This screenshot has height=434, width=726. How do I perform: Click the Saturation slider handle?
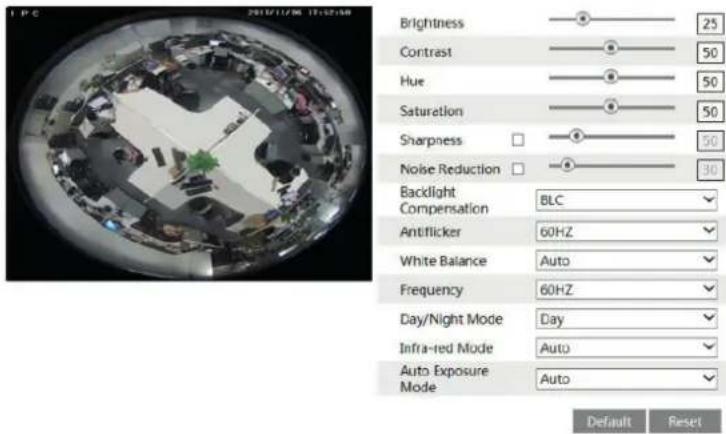click(x=611, y=107)
